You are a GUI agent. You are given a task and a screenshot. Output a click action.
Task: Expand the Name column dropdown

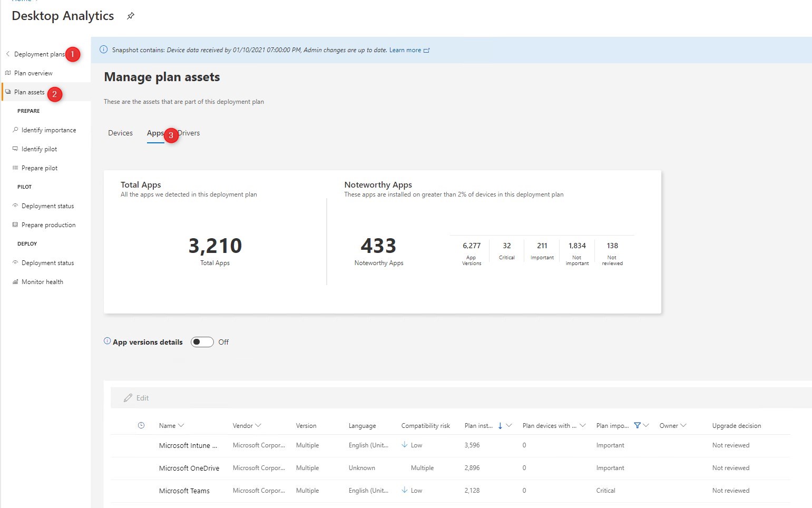pyautogui.click(x=181, y=425)
